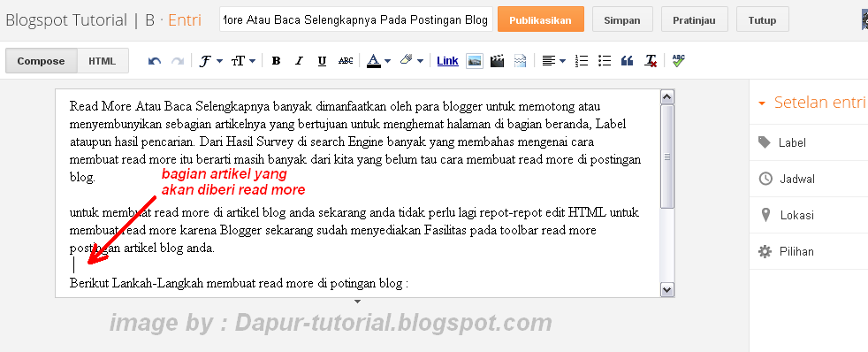Toggle Strikethrough formatting
This screenshot has width=868, height=352.
pos(346,61)
